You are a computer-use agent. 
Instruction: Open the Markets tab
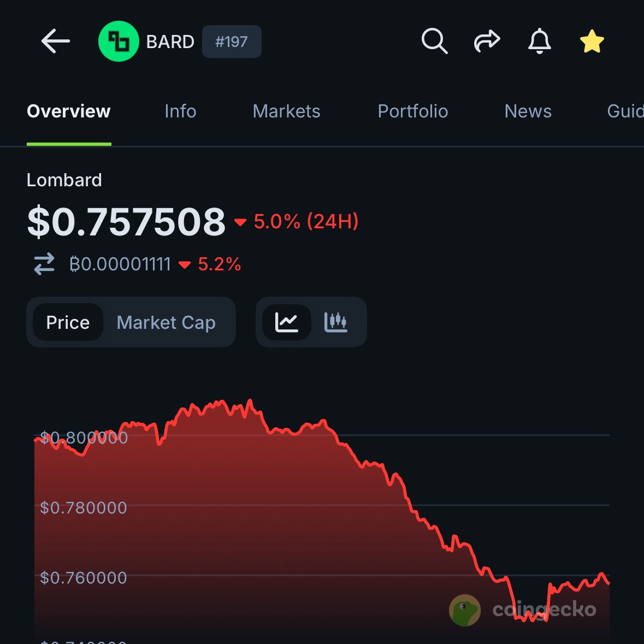point(286,111)
